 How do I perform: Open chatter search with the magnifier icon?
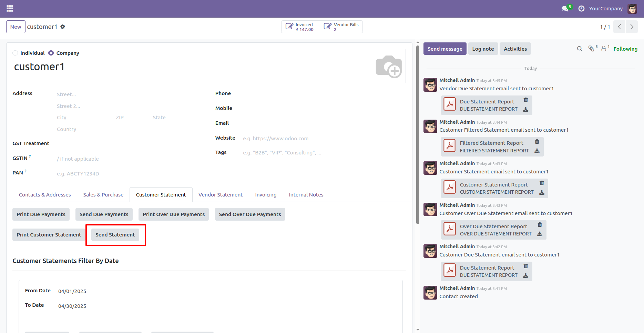click(579, 49)
